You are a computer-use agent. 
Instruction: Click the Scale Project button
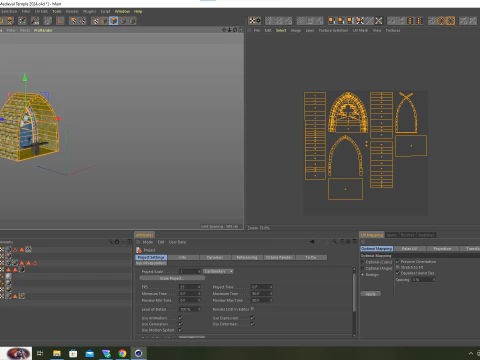(x=172, y=278)
